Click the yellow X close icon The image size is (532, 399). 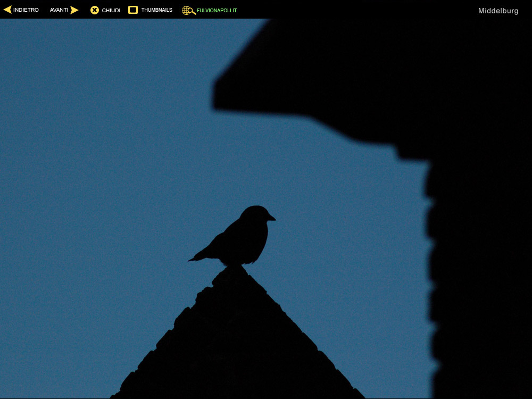pyautogui.click(x=95, y=10)
